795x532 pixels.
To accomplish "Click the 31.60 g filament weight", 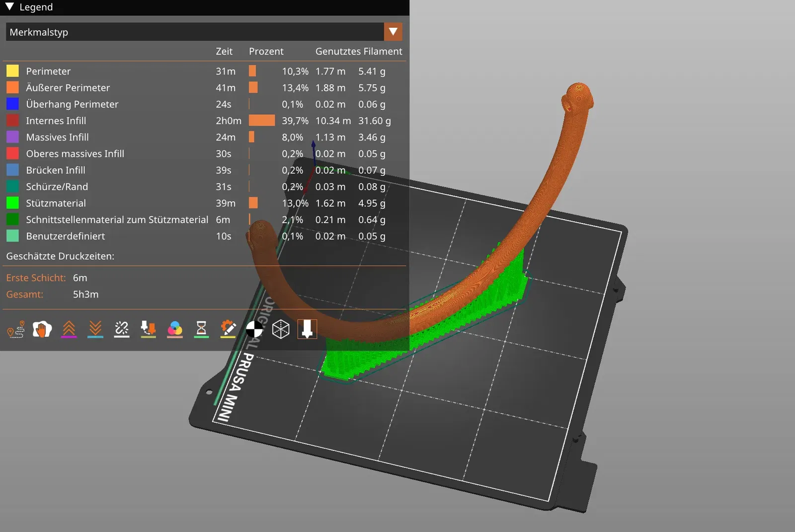I will (375, 121).
